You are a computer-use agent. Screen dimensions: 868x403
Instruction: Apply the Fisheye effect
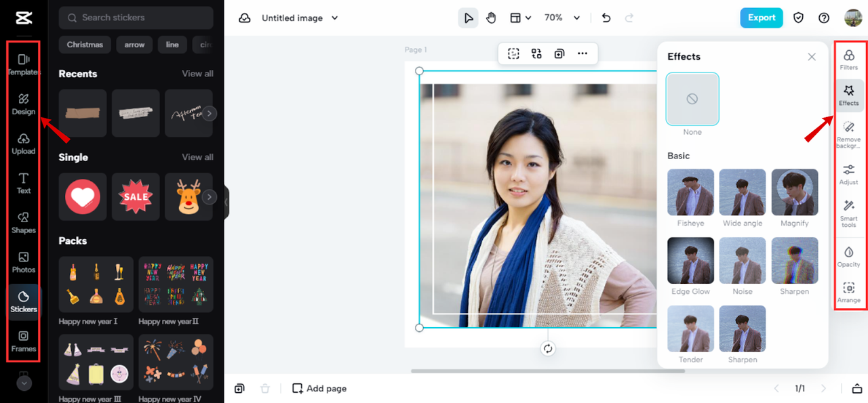coord(690,192)
